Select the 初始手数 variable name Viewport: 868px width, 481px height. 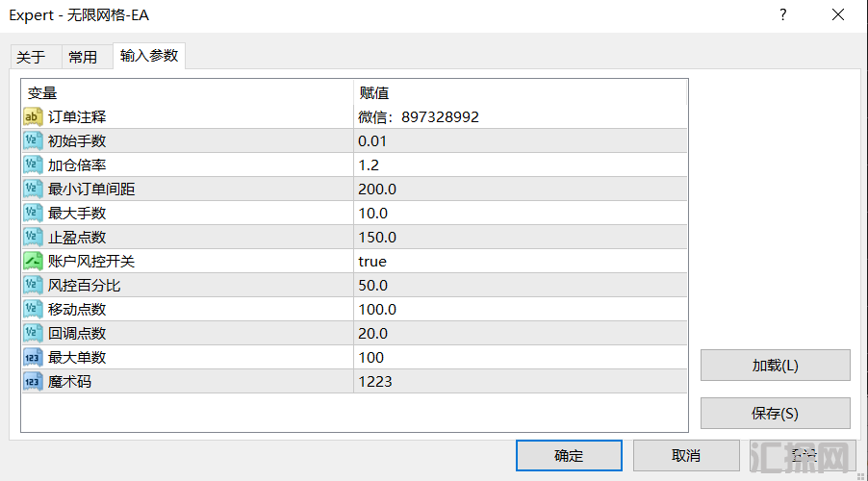tap(77, 141)
